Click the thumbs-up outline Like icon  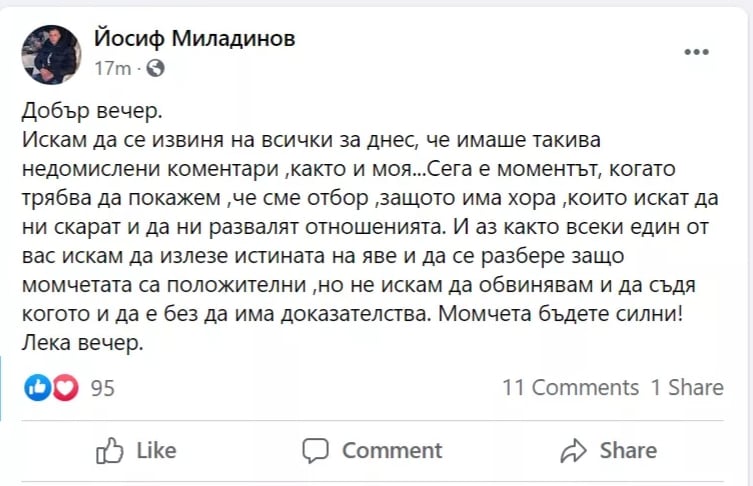[110, 450]
